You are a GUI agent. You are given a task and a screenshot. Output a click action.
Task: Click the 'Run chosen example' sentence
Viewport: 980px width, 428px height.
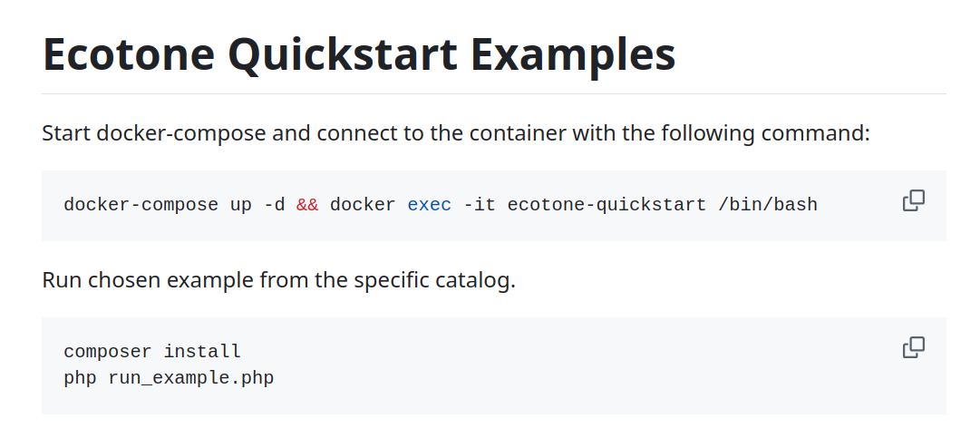(x=278, y=279)
